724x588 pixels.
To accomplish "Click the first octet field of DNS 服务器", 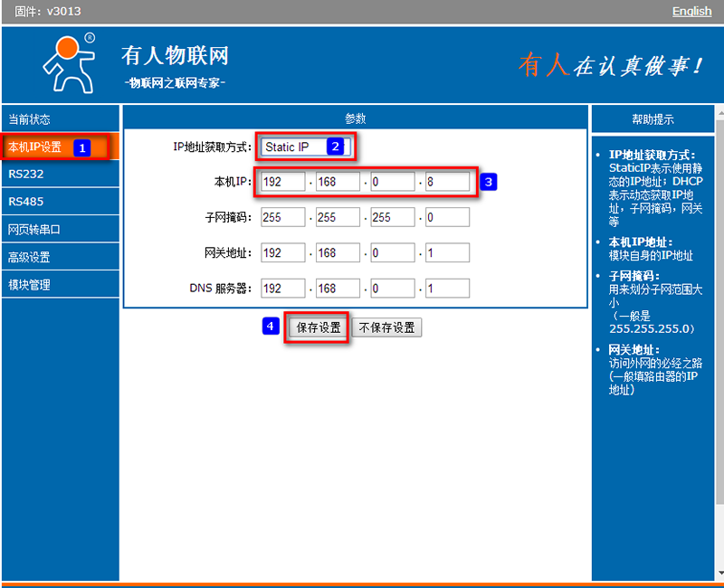I will pos(282,289).
